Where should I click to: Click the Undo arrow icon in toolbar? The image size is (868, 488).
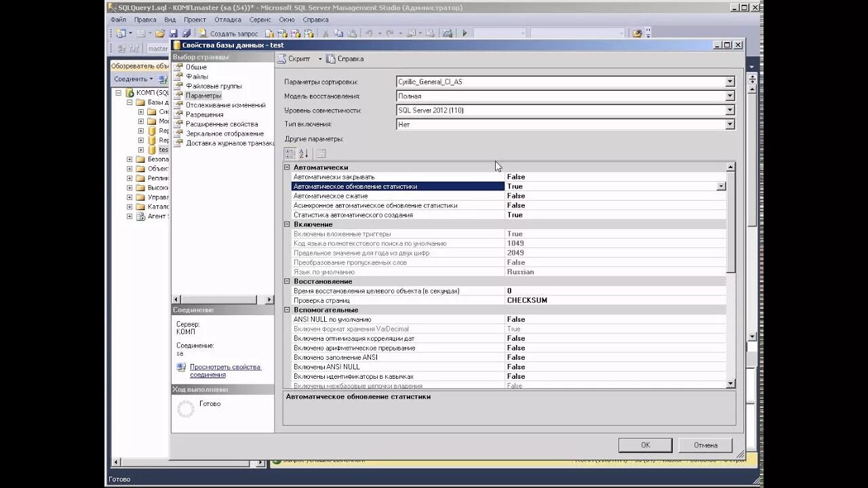(x=369, y=33)
